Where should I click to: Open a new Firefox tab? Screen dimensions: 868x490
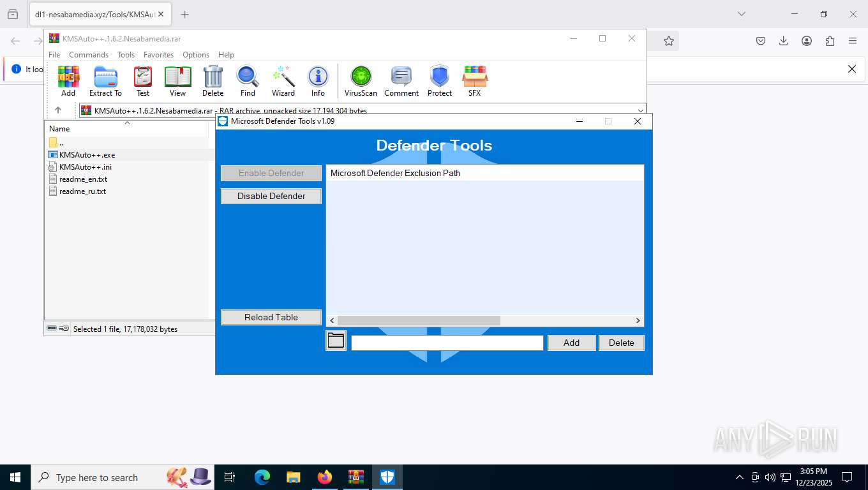pyautogui.click(x=184, y=14)
